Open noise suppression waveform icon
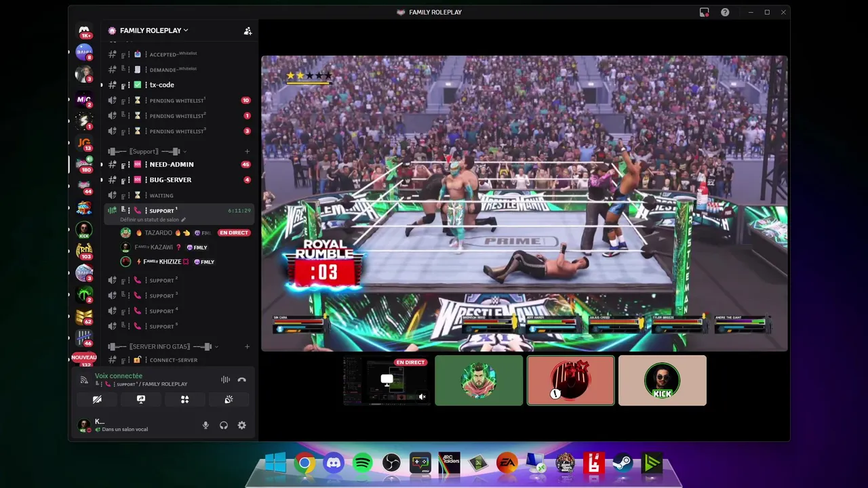 [225, 380]
